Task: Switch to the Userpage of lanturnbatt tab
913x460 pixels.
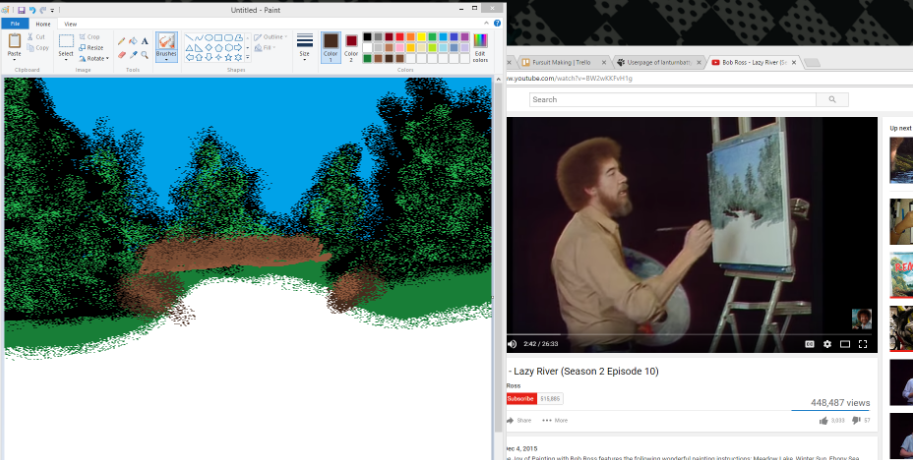Action: tap(659, 62)
